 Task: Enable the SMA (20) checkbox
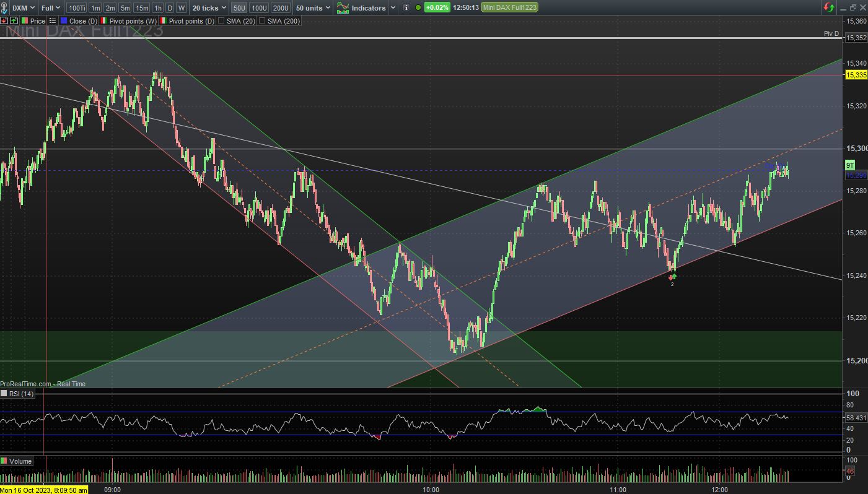tap(222, 21)
